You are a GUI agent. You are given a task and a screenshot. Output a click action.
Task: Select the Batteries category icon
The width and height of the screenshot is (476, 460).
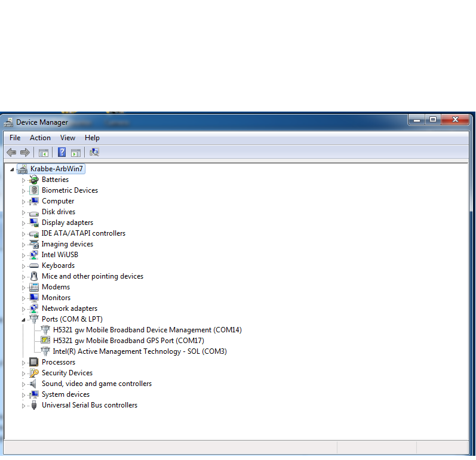point(34,180)
